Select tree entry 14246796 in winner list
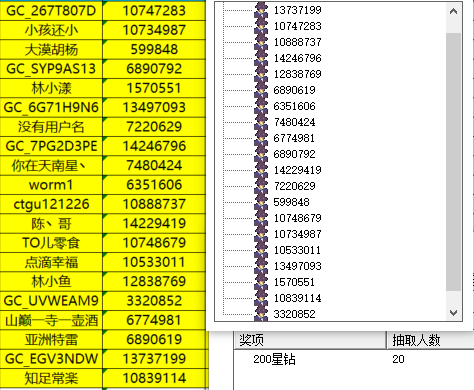Screen dimensions: 474x390 [x=297, y=58]
